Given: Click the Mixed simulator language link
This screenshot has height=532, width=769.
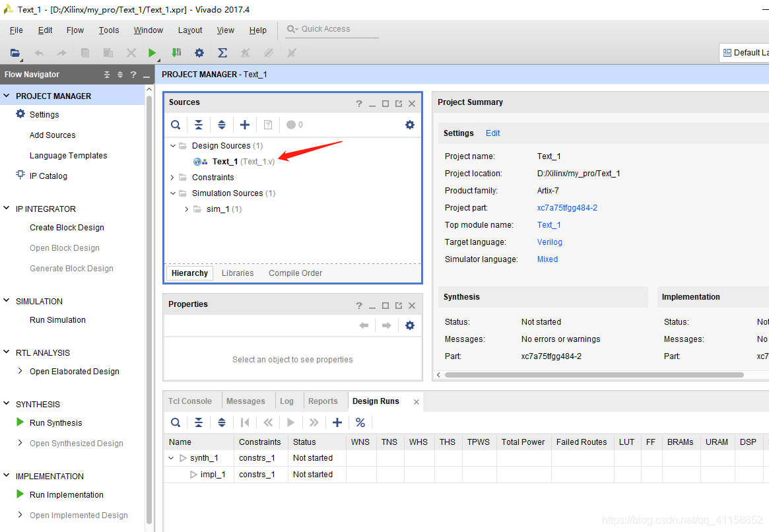Looking at the screenshot, I should [x=547, y=259].
